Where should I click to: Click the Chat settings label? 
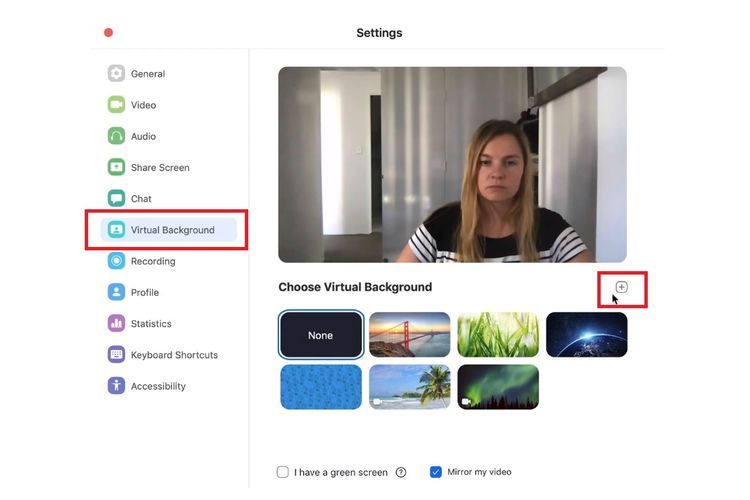click(141, 199)
